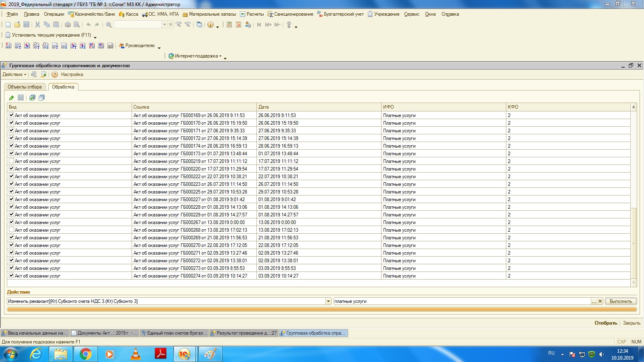Click the Руководителю button
644x362 pixels.
(x=137, y=45)
